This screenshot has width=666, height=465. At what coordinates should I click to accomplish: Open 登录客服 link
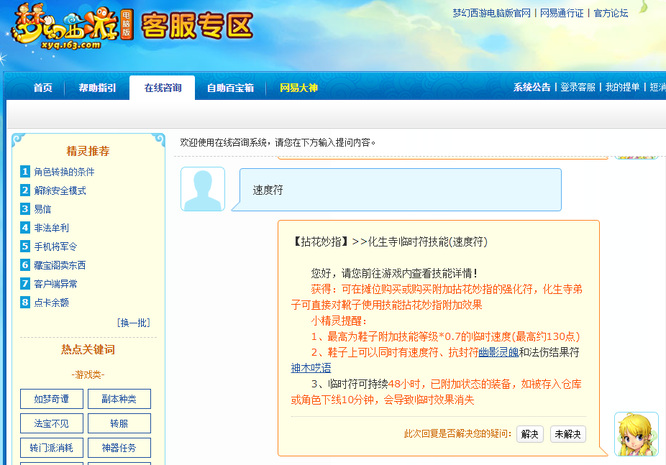(578, 87)
